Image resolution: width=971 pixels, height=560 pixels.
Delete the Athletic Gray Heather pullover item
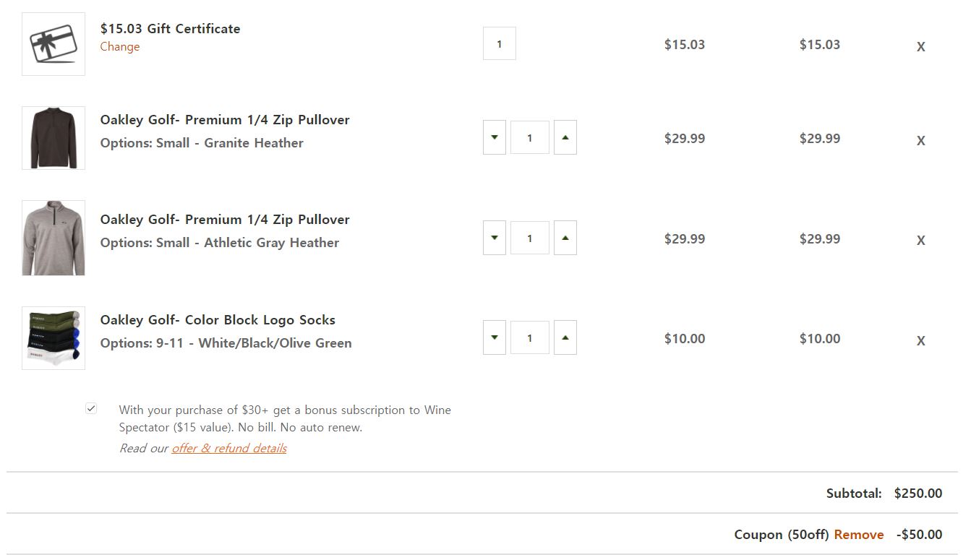point(920,241)
